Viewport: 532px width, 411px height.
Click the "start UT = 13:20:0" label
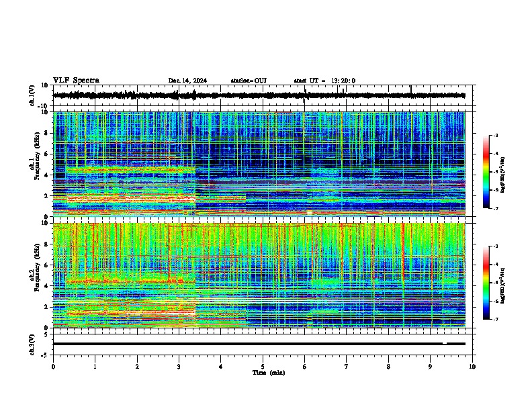tap(324, 81)
